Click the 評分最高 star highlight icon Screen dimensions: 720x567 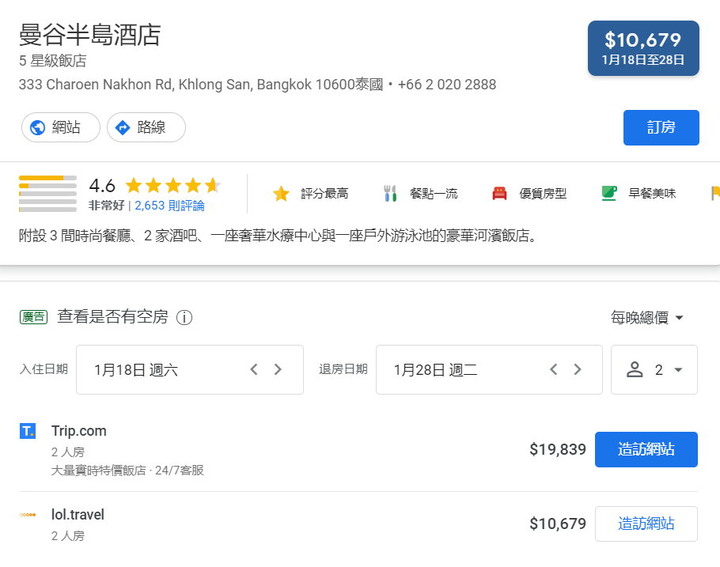281,194
